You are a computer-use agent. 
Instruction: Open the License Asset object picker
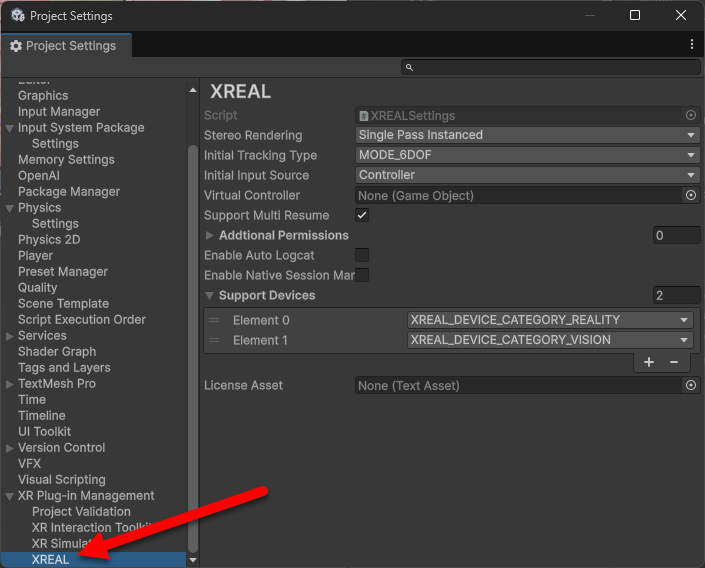click(x=691, y=385)
